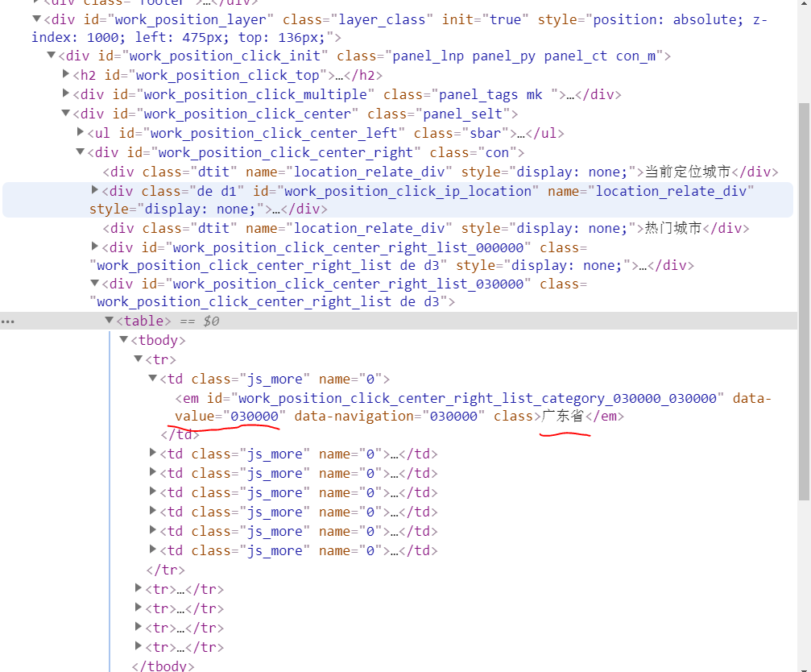Expand the work_position_click_top h2 node

(x=66, y=74)
